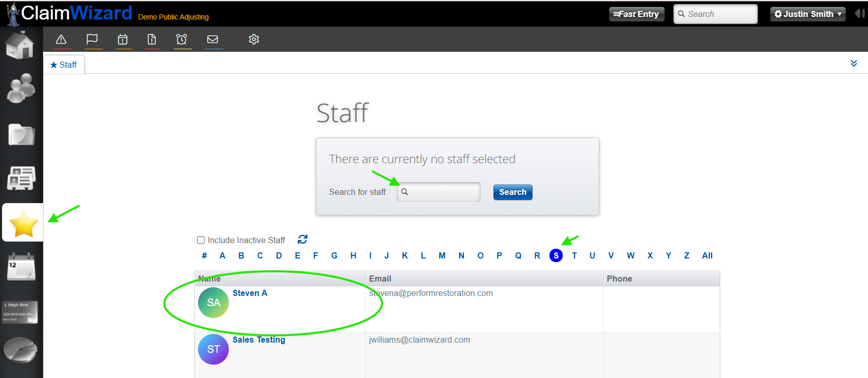This screenshot has height=378, width=868.
Task: Click the alarm clock toolbar icon
Action: (182, 39)
